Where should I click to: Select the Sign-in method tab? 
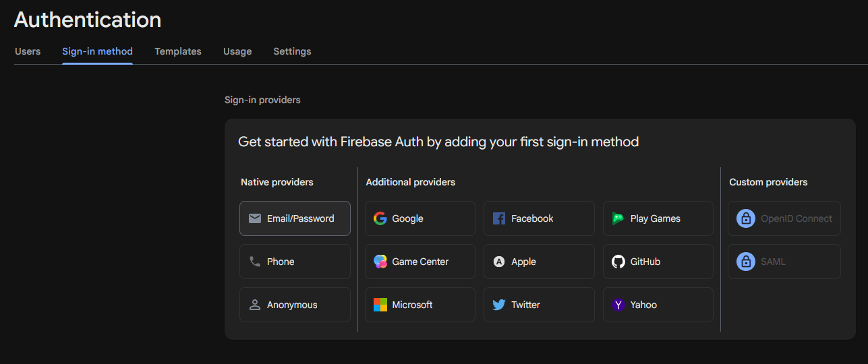coord(97,51)
